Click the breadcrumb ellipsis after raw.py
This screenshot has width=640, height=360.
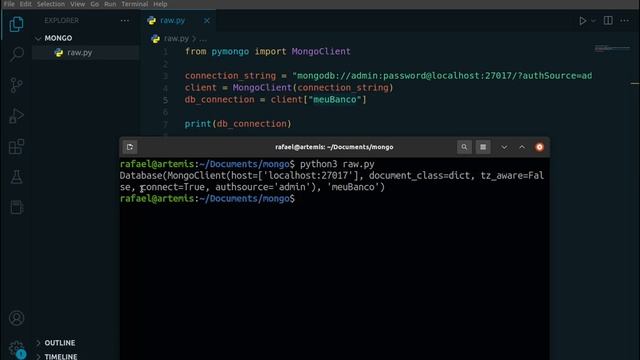(203, 39)
